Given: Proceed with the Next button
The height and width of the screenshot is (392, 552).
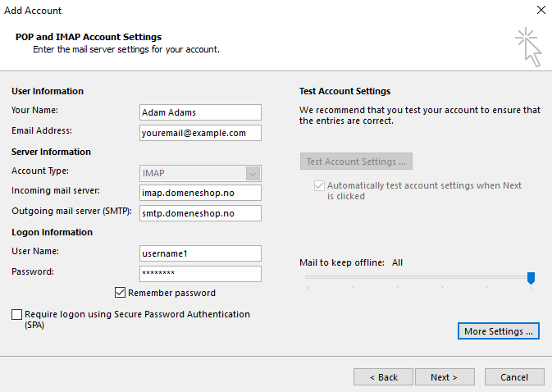Looking at the screenshot, I should tap(445, 377).
